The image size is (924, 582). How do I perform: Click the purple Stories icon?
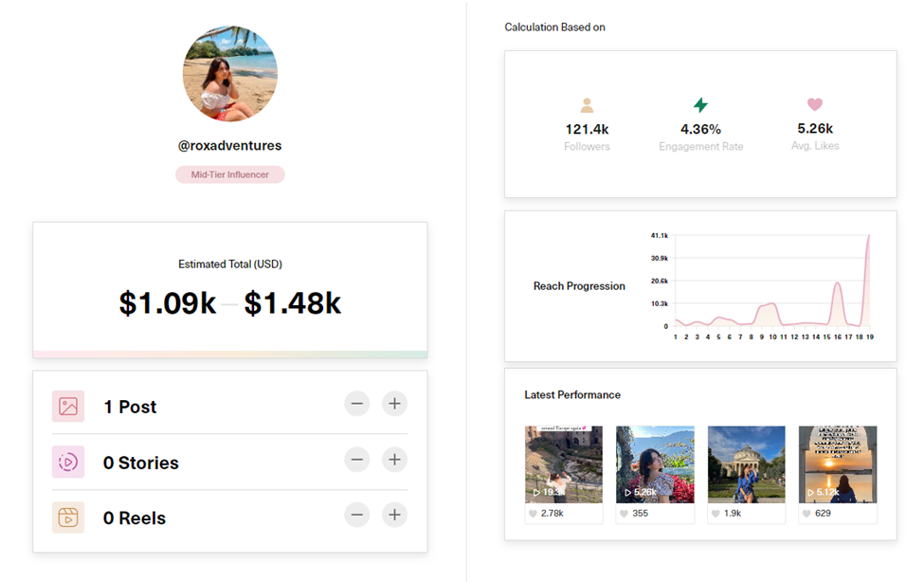point(68,462)
